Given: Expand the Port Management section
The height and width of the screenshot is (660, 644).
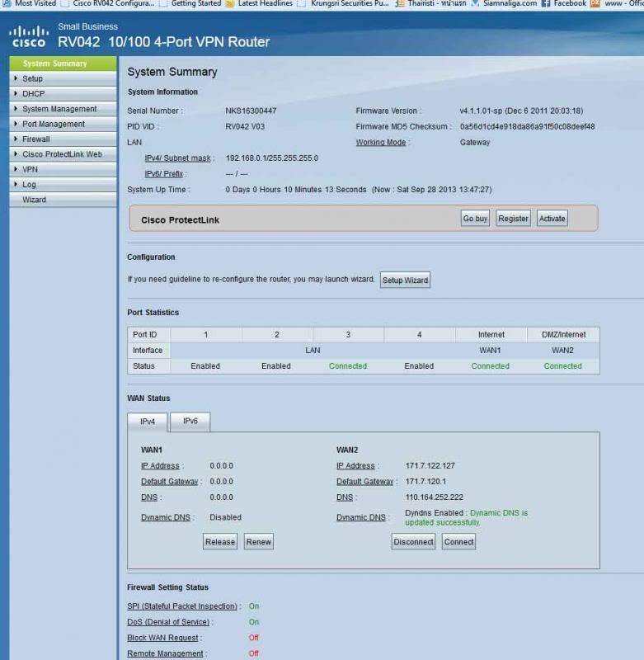Looking at the screenshot, I should [x=54, y=124].
